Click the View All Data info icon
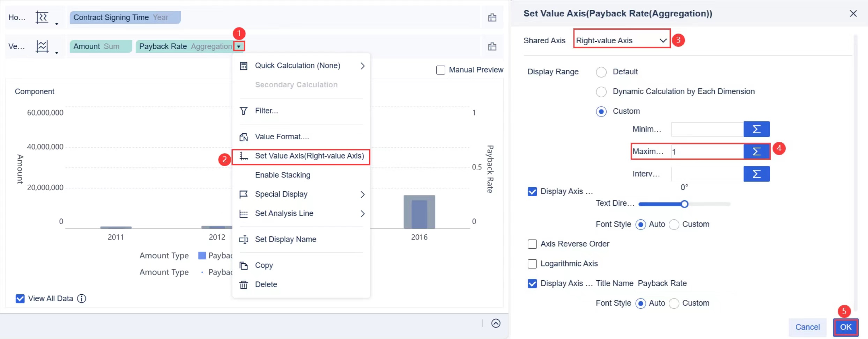Image resolution: width=868 pixels, height=339 pixels. [x=82, y=299]
